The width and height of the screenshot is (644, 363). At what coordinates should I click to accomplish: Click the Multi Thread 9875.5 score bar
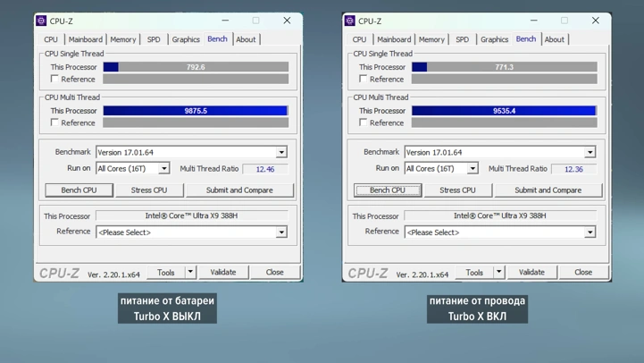(196, 111)
